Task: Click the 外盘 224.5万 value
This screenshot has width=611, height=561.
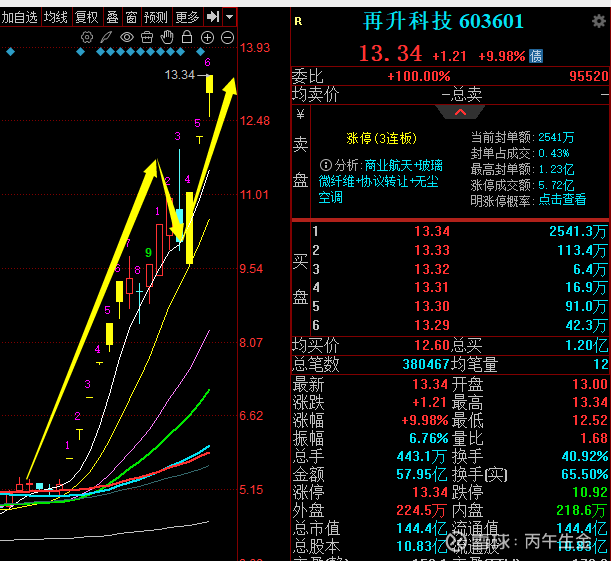Action: coord(422,510)
